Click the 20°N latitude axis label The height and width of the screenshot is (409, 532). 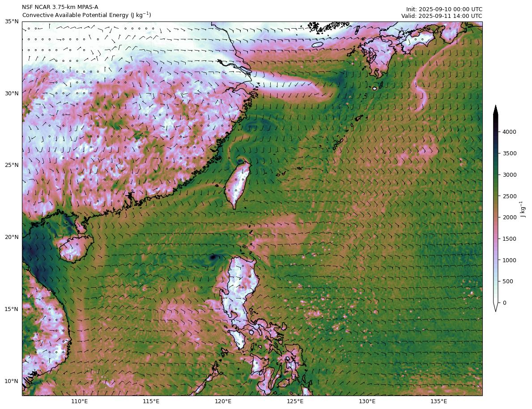coord(11,237)
